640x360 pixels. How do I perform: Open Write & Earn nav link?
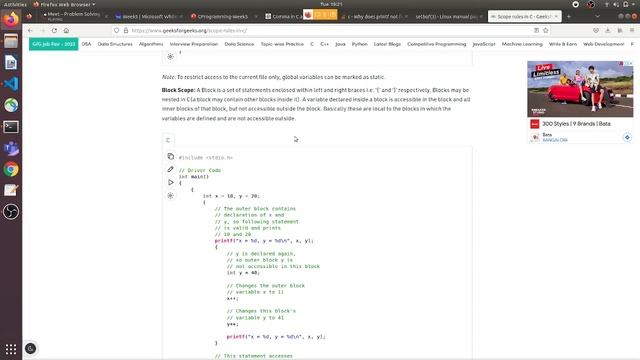pos(563,44)
